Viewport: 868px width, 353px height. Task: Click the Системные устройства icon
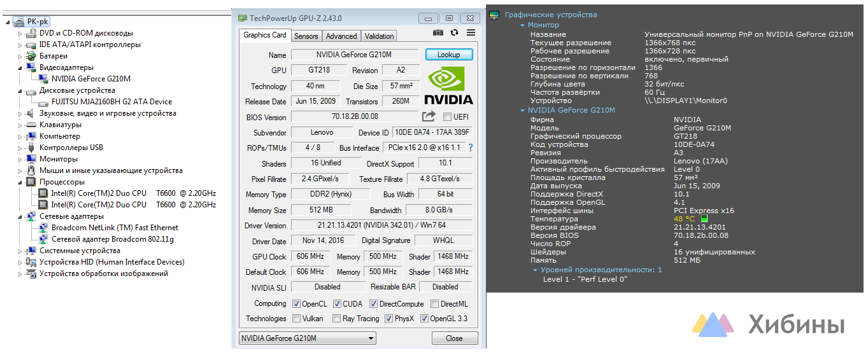(x=31, y=251)
